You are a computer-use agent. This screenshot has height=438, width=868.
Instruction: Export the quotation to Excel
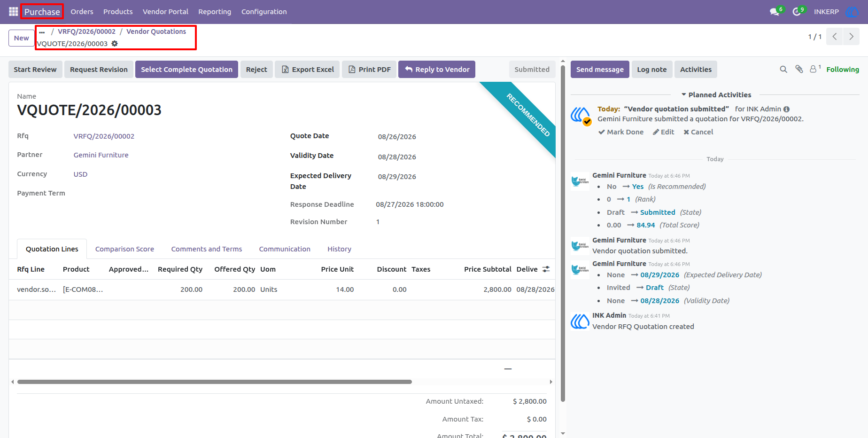307,70
